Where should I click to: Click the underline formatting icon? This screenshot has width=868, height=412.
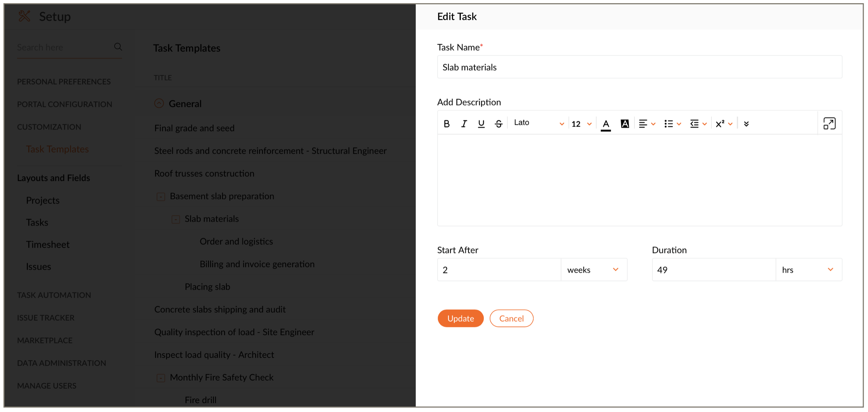tap(481, 124)
